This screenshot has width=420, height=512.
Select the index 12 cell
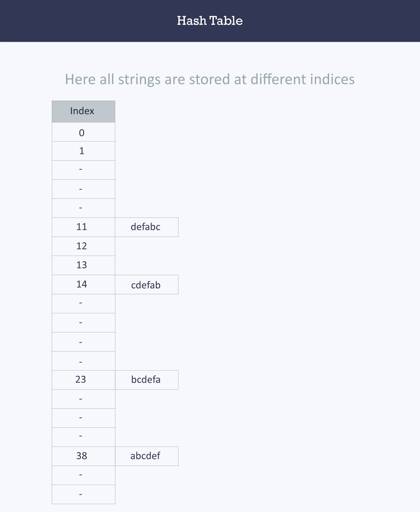tap(83, 246)
